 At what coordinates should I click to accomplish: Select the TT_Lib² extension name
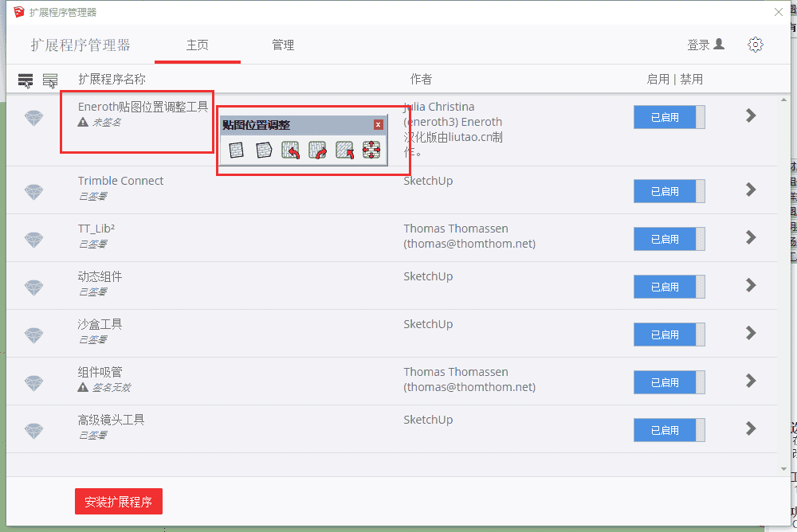tap(96, 229)
